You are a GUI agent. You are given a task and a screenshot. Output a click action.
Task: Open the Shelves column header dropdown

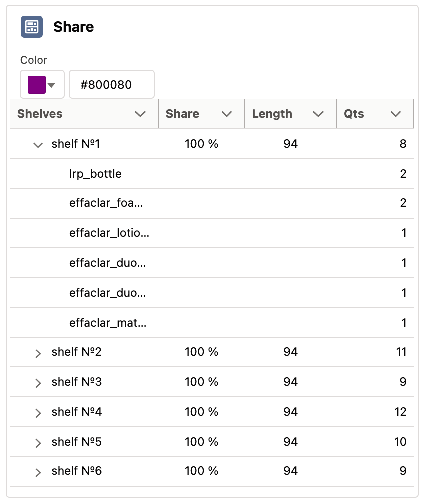coord(141,114)
